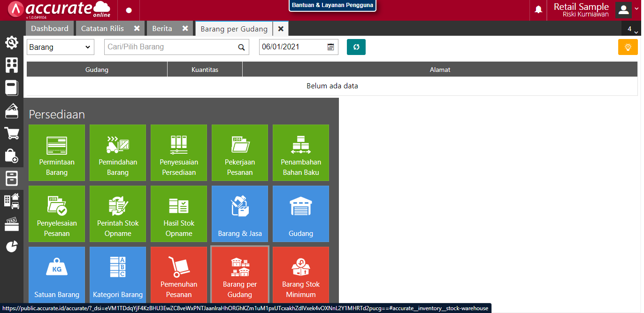The image size is (644, 313).
Task: Click the Cari/Pilih Barang search field
Action: click(x=172, y=47)
